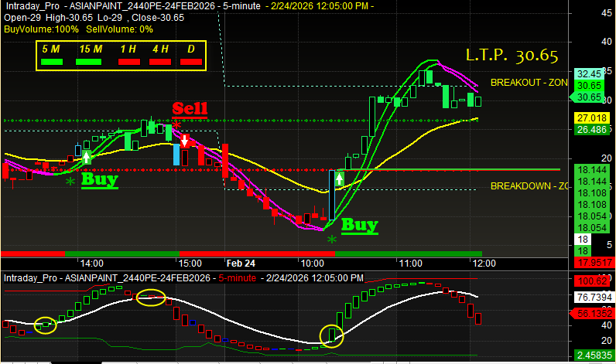Click the 15 M timeframe label

pyautogui.click(x=91, y=49)
